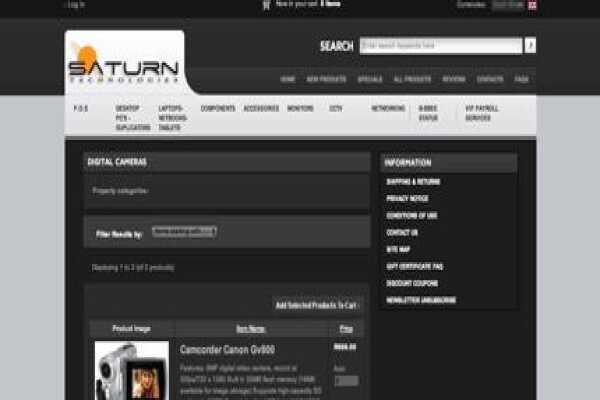
Task: Click the Saturn Technologies logo
Action: (123, 63)
